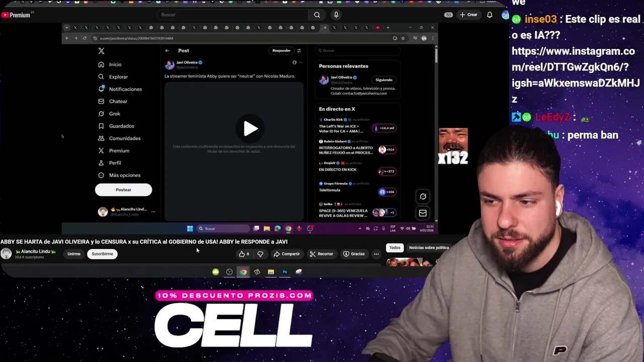Open more actions dots beside Gracias
Screen dimensions: 644x362
[376, 254]
